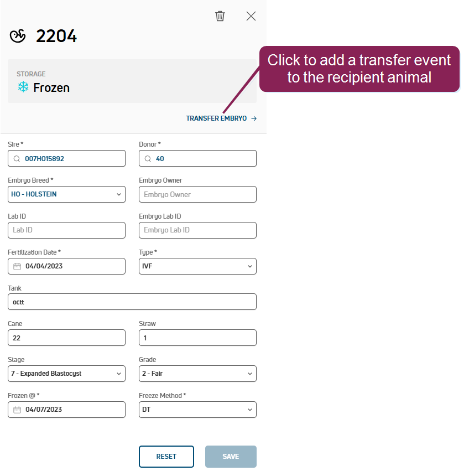The image size is (469, 476).
Task: Click the Save button
Action: click(x=231, y=457)
